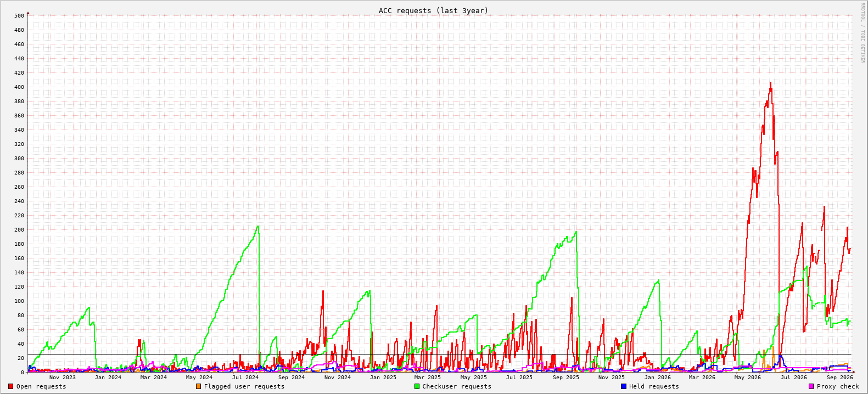Click the Open requests legend label
Viewport: 868px width, 394px height.
(41, 387)
